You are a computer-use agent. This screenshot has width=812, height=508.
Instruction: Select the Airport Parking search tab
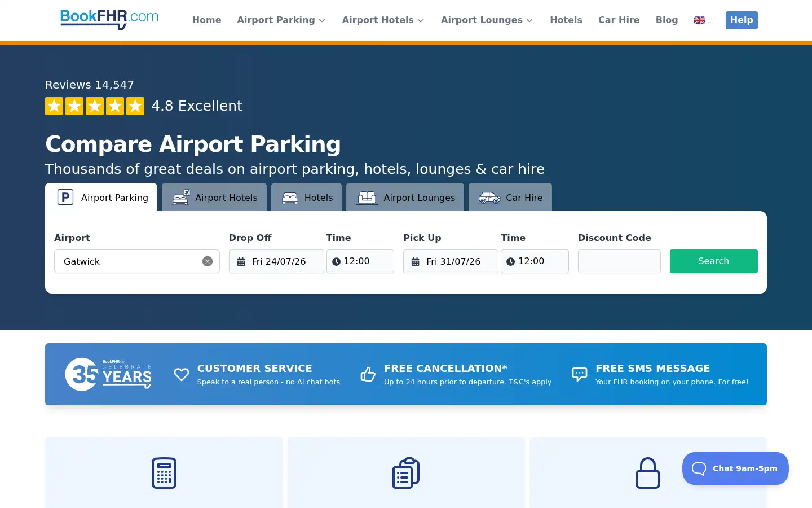[101, 198]
